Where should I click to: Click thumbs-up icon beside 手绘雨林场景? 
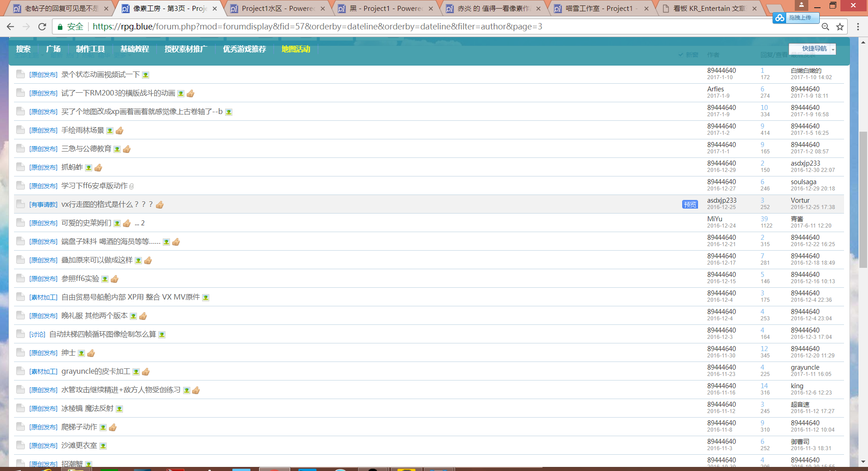coord(119,131)
